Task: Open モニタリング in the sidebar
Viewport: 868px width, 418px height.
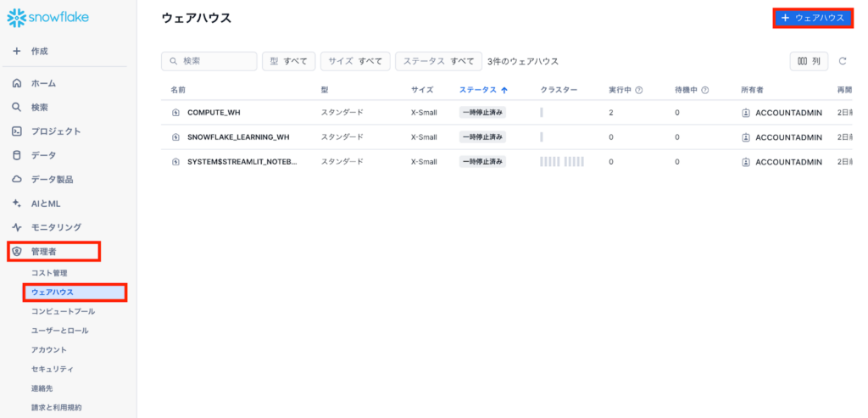Action: click(56, 227)
